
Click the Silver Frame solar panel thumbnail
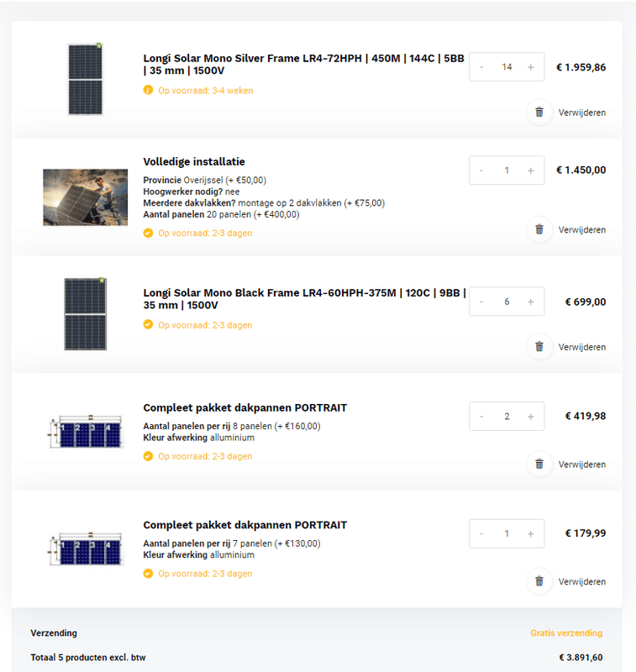click(x=85, y=79)
